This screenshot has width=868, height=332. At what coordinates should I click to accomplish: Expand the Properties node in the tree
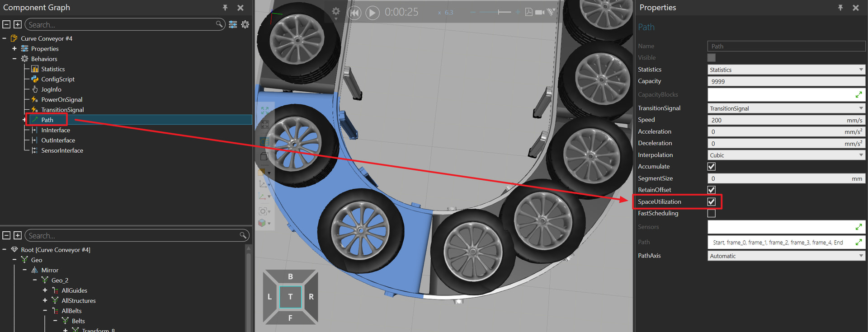pos(14,49)
